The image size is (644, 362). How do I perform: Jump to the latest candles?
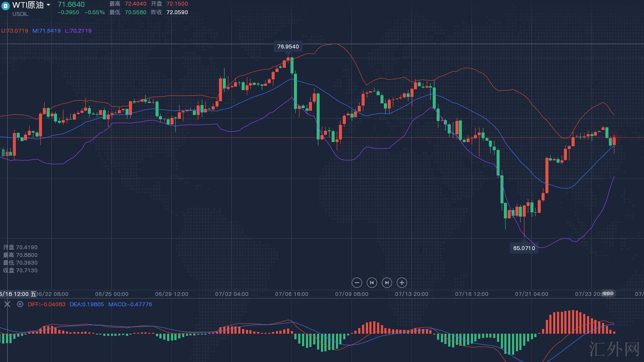(386, 283)
